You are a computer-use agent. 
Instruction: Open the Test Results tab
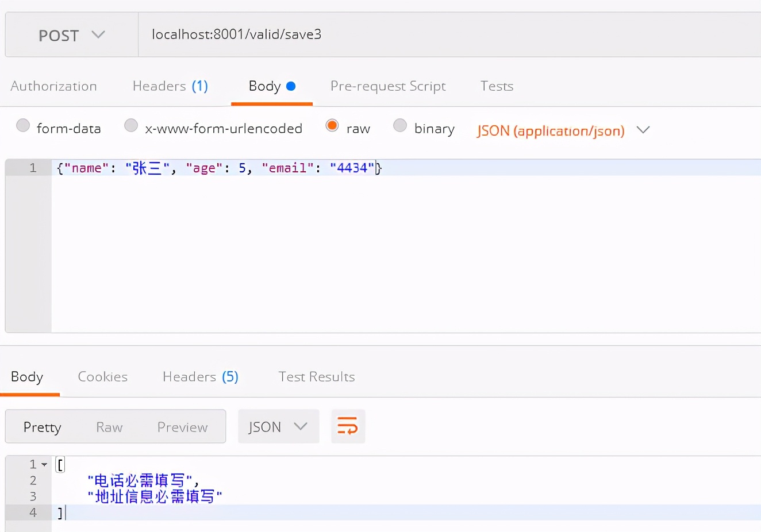coord(317,377)
